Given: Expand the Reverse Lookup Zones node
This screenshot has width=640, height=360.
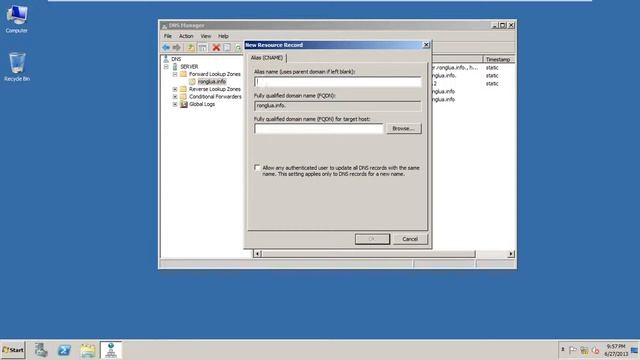Looking at the screenshot, I should [x=175, y=89].
